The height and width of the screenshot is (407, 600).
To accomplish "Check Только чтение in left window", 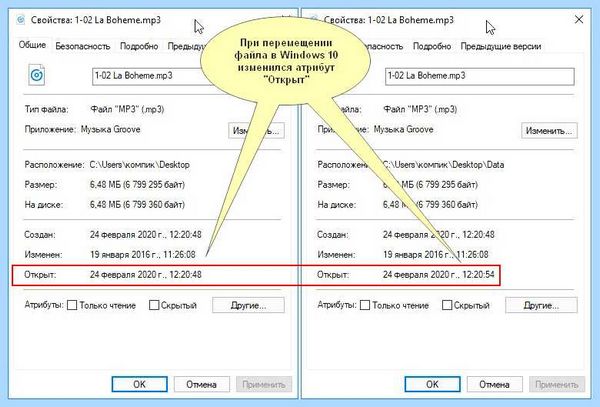I will [72, 305].
